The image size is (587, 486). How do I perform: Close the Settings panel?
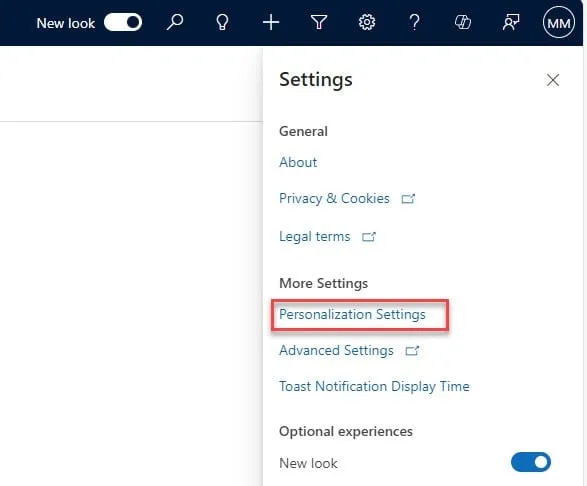pos(553,80)
